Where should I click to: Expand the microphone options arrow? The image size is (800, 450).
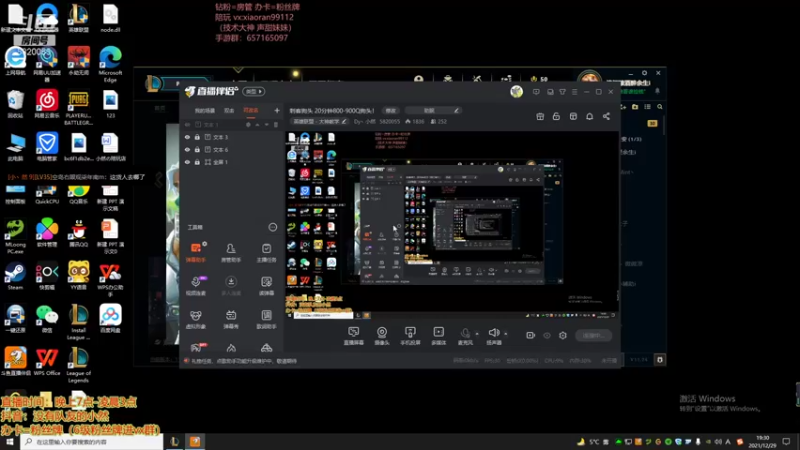pos(477,334)
